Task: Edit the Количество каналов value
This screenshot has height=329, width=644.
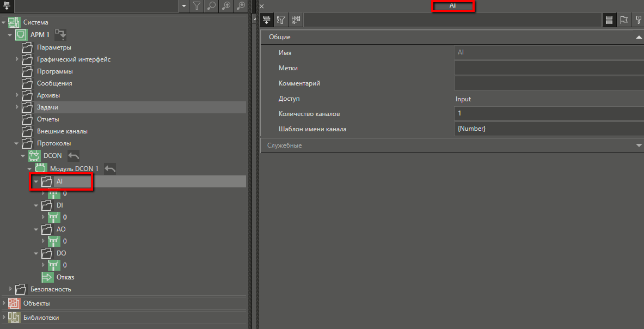Action: tap(544, 114)
